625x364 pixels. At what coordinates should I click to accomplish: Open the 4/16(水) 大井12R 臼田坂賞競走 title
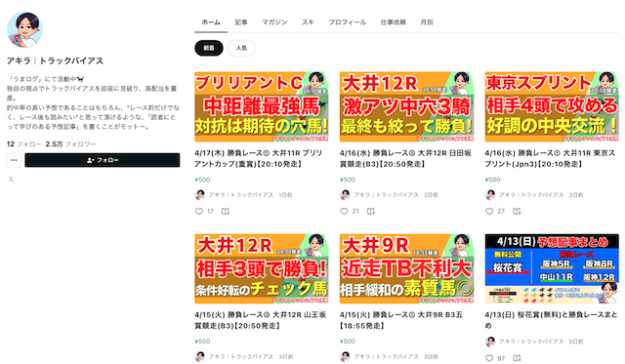tap(406, 158)
